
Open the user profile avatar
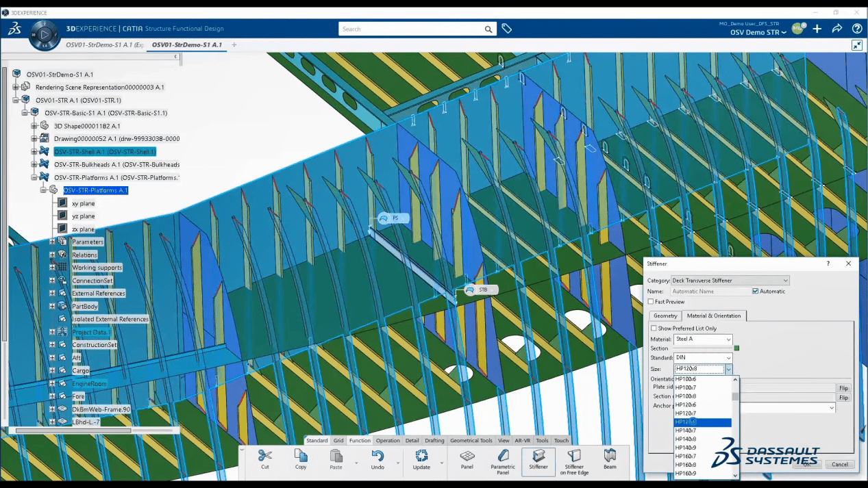797,29
